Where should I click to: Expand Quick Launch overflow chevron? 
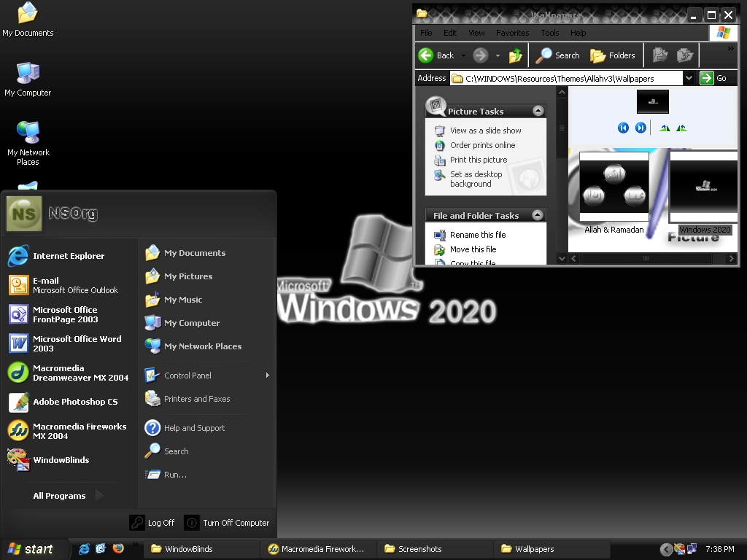tap(135, 544)
